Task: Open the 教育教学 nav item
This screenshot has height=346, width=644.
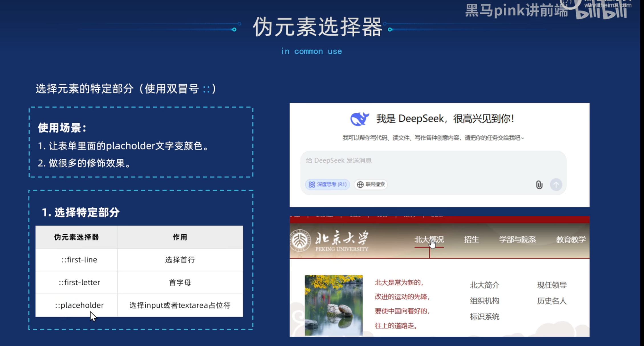Action: (571, 239)
